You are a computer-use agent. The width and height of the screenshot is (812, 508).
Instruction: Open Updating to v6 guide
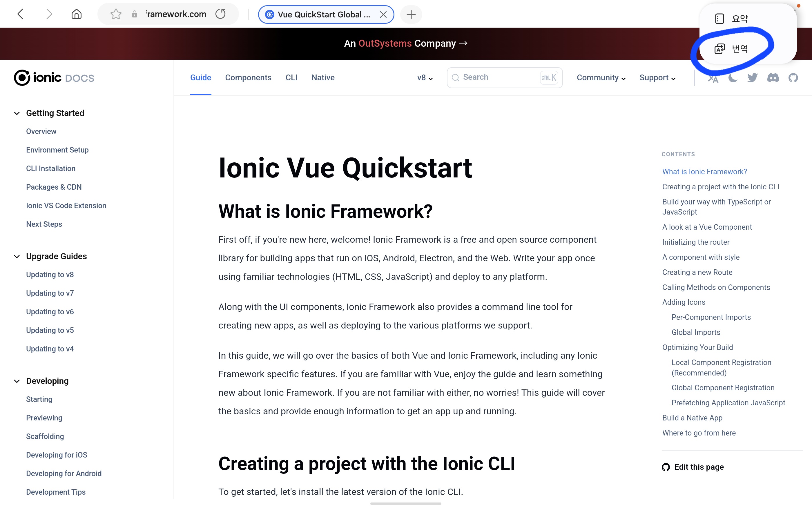pyautogui.click(x=50, y=312)
